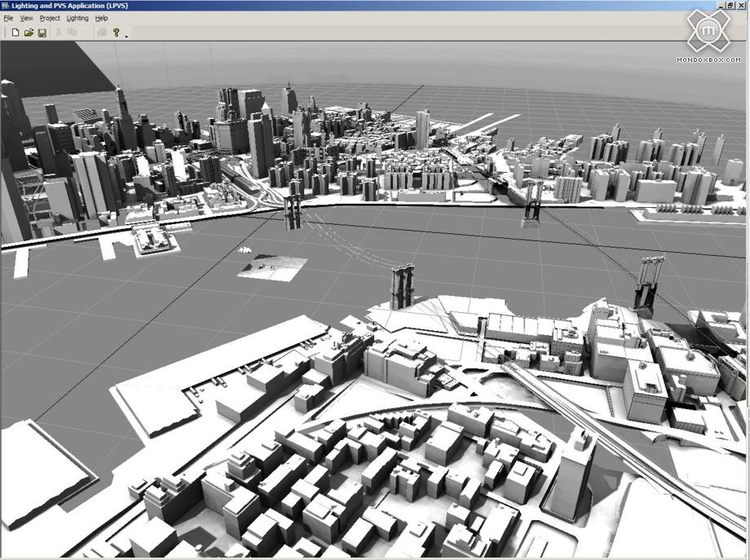Open the Project menu

pyautogui.click(x=50, y=18)
